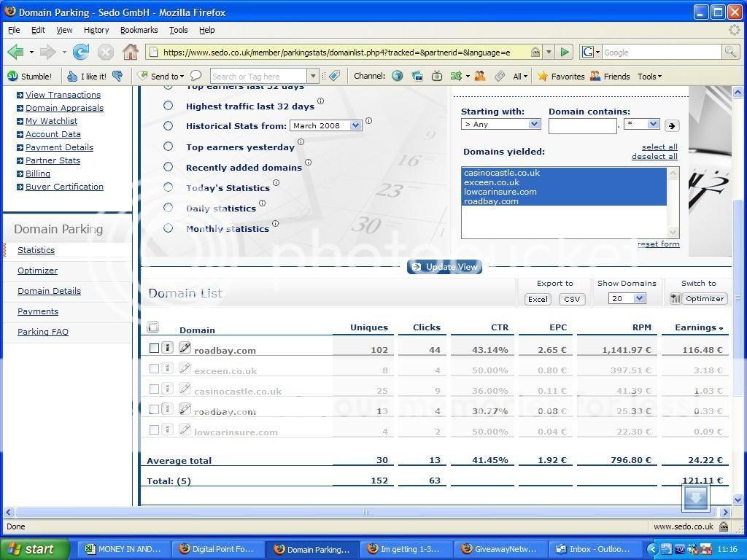This screenshot has width=747, height=560.
Task: Click the Domain contains text field
Action: click(x=583, y=125)
